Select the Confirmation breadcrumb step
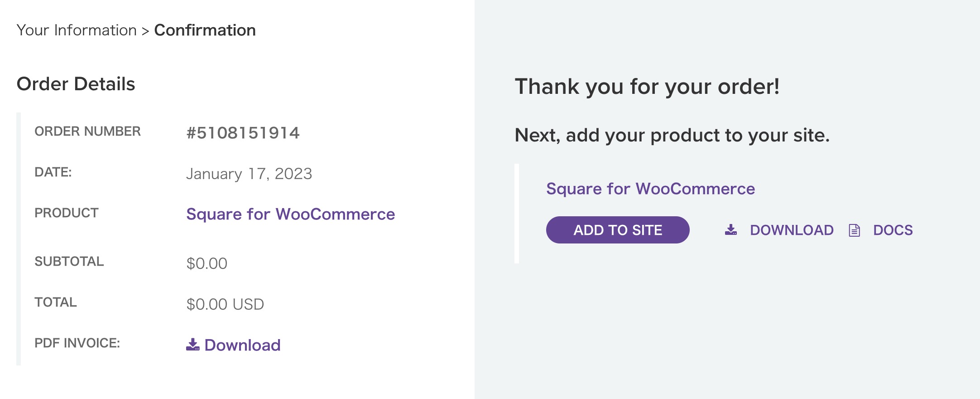The width and height of the screenshot is (980, 399). point(205,30)
